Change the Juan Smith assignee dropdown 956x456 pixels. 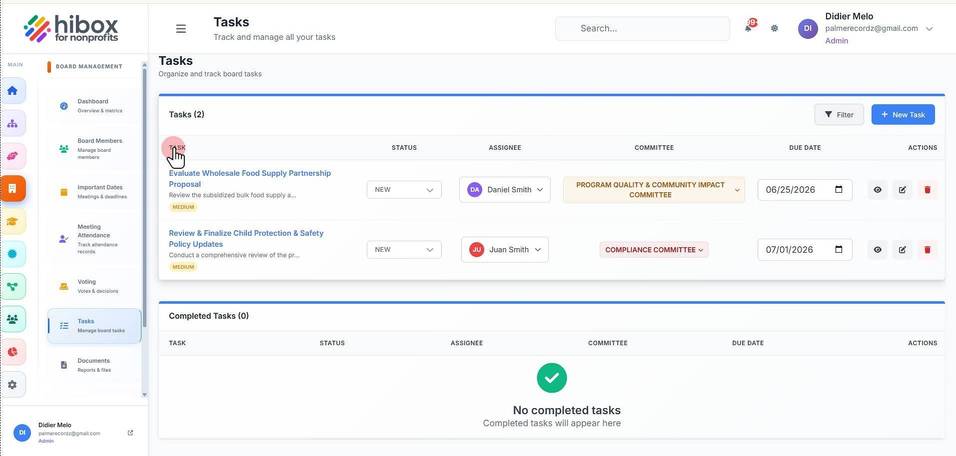(x=505, y=249)
